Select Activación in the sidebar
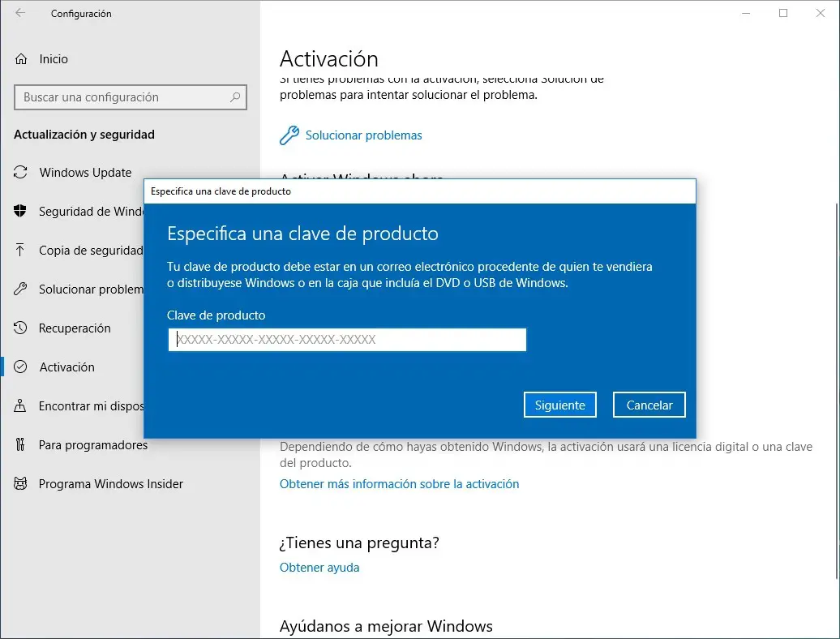 tap(67, 367)
